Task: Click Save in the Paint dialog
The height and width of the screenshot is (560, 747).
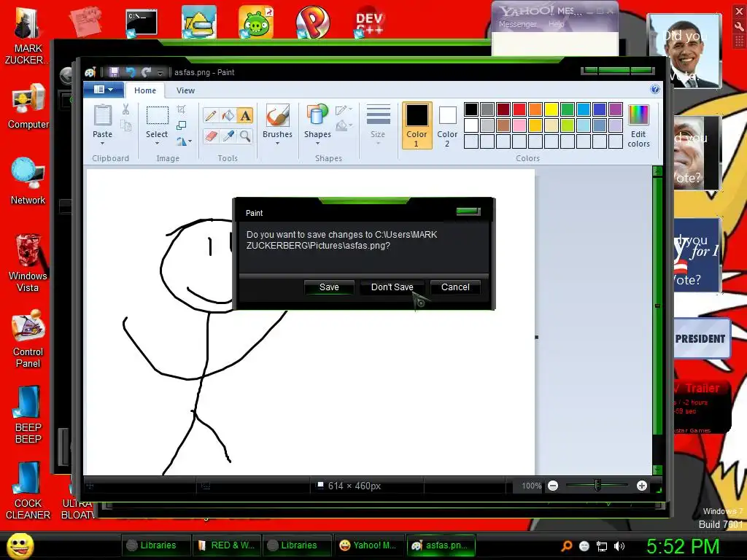Action: click(329, 287)
